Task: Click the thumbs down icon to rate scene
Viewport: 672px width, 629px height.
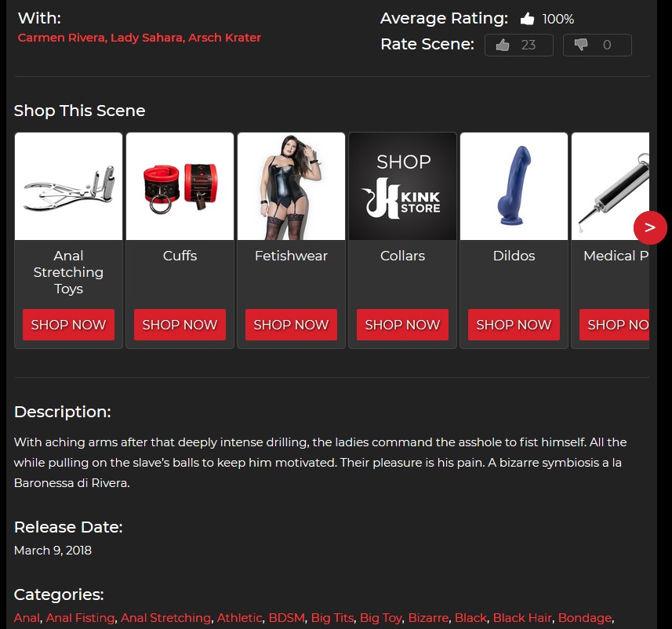Action: [581, 45]
